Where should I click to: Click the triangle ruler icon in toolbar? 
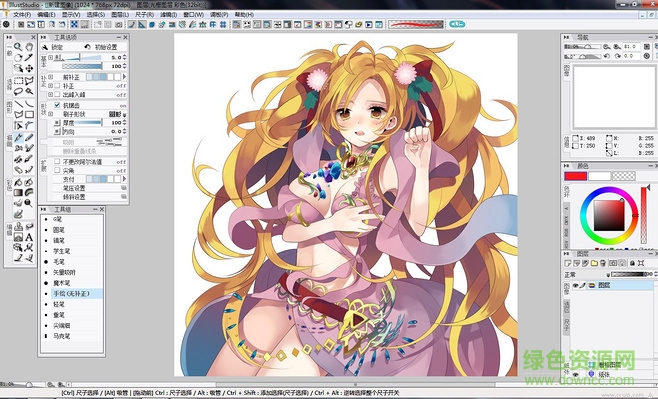pos(142,25)
